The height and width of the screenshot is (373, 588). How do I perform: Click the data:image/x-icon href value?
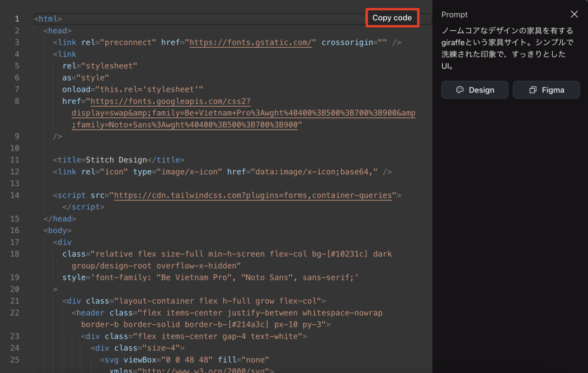(314, 172)
